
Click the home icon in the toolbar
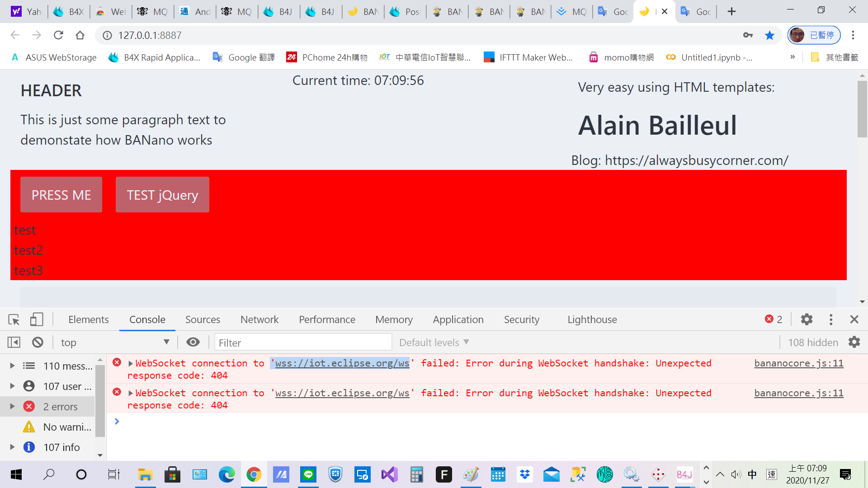(80, 35)
